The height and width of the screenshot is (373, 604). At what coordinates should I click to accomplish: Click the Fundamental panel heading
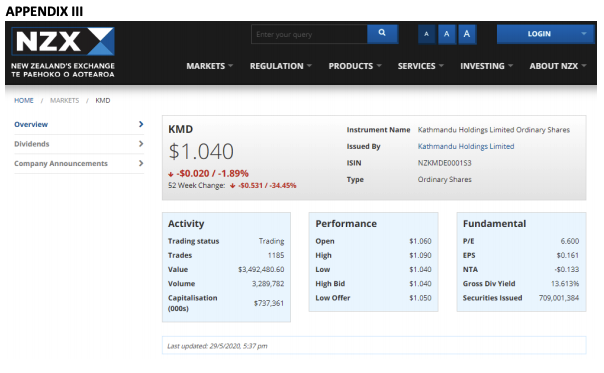pyautogui.click(x=494, y=224)
